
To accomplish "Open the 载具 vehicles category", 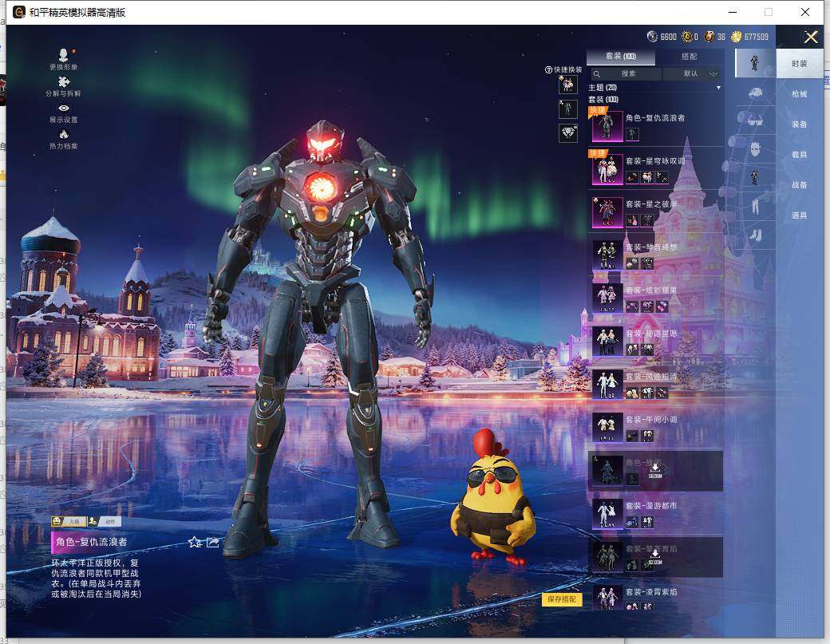I will (x=800, y=155).
